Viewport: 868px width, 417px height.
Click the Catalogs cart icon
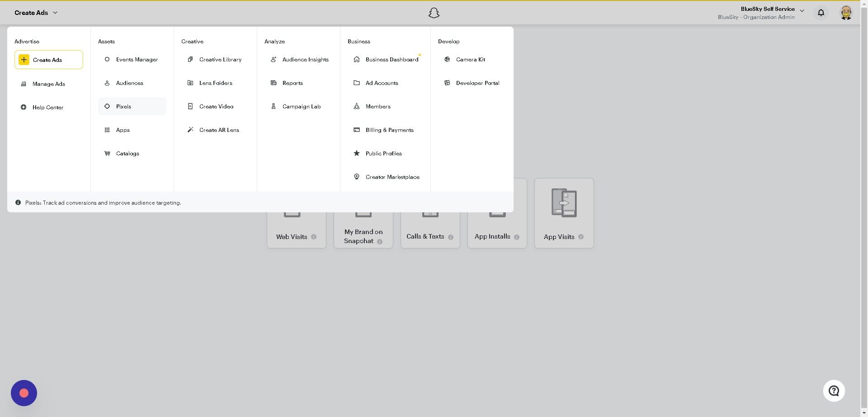(x=107, y=154)
